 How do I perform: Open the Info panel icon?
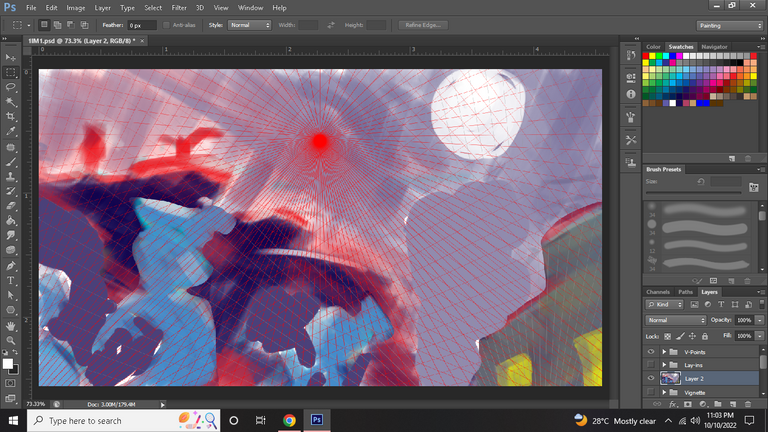pyautogui.click(x=631, y=94)
